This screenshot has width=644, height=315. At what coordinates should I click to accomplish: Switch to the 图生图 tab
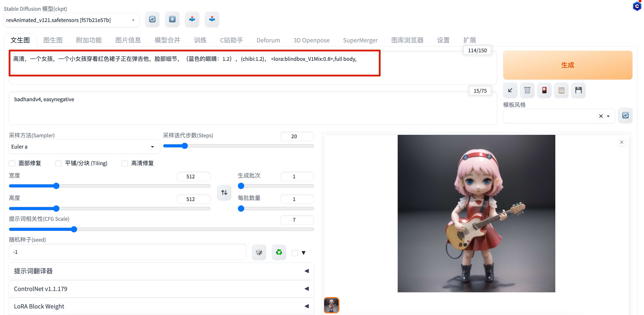(x=53, y=40)
